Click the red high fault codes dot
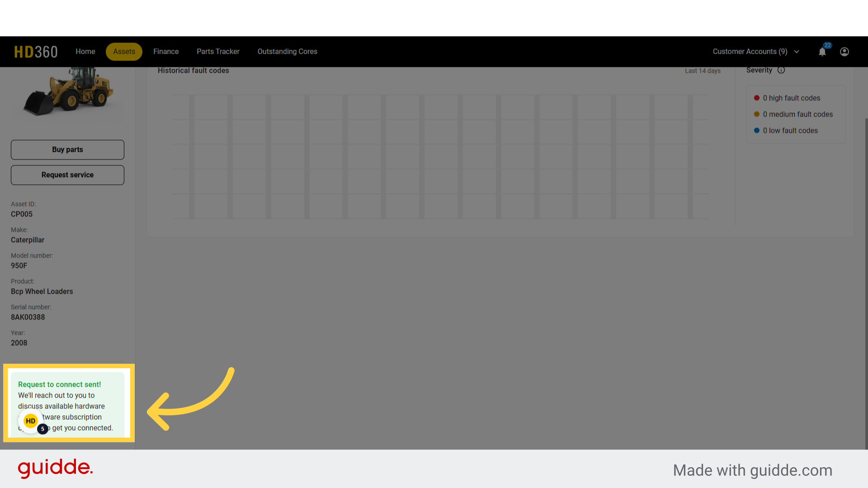This screenshot has width=868, height=488. [757, 98]
